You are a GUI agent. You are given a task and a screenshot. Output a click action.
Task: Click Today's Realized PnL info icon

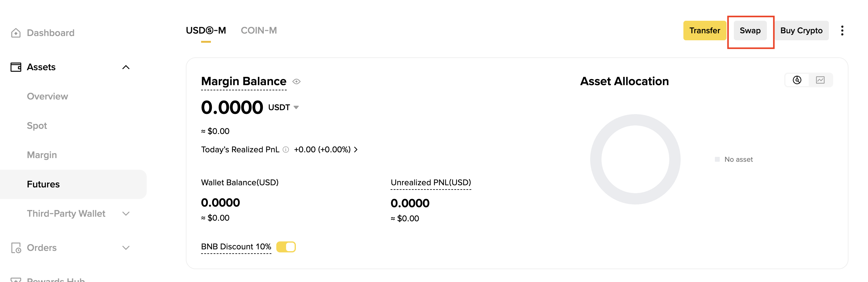286,150
